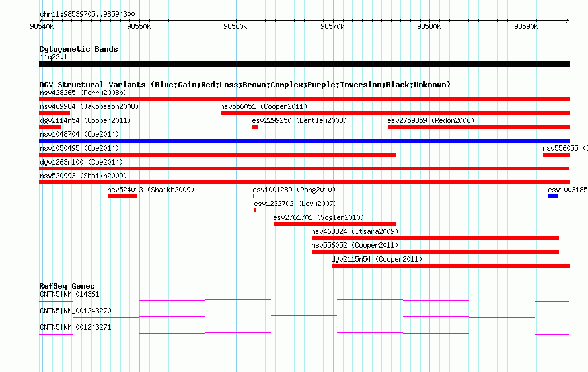Select the blue nsv1048704 gain bar
The height and width of the screenshot is (372, 588).
tap(304, 141)
